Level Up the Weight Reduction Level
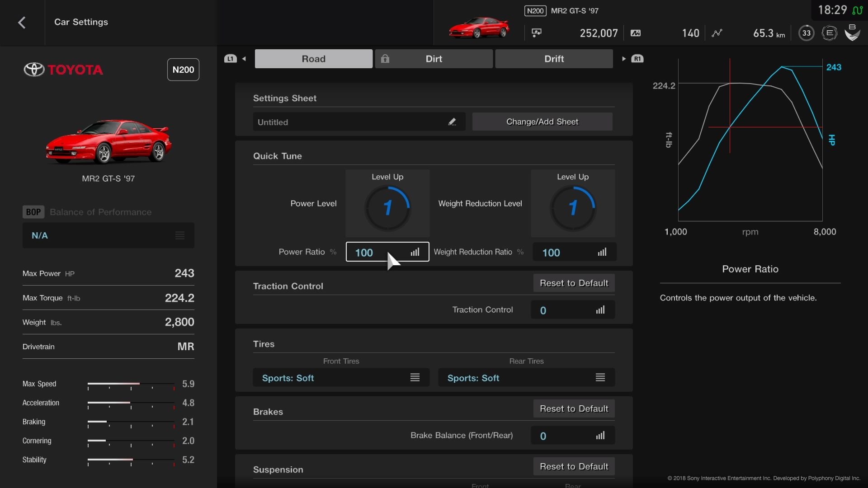868x488 pixels. (x=573, y=203)
